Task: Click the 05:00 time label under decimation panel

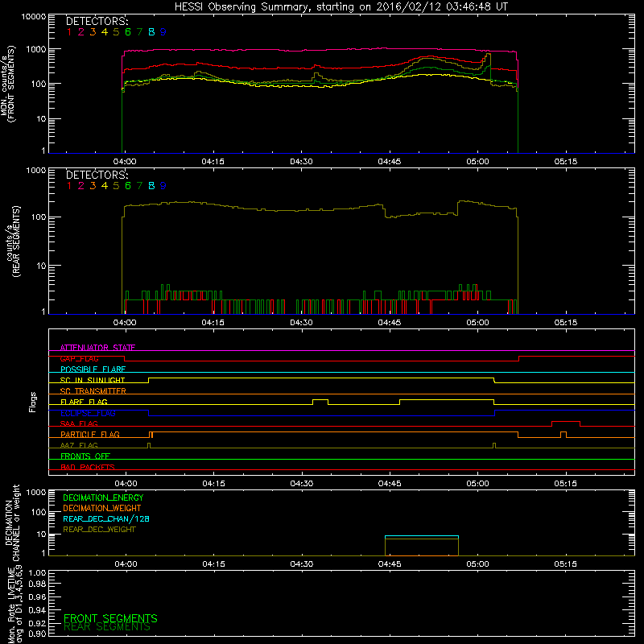Action: pyautogui.click(x=477, y=564)
